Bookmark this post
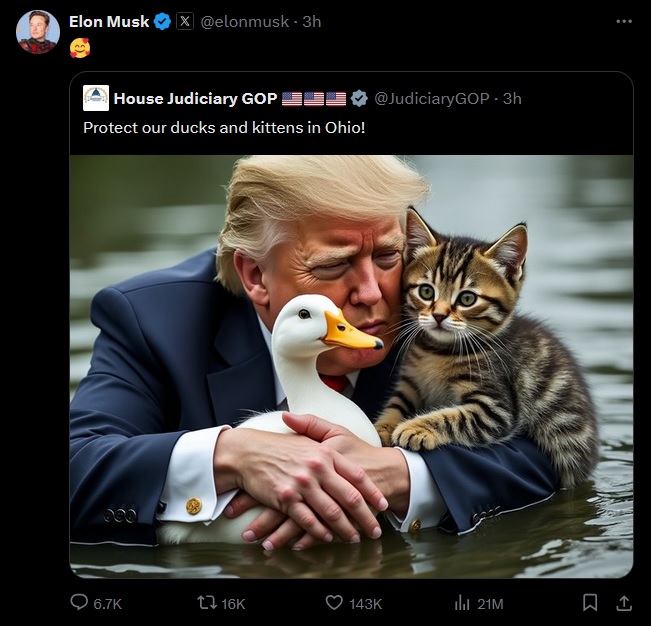 [590, 603]
